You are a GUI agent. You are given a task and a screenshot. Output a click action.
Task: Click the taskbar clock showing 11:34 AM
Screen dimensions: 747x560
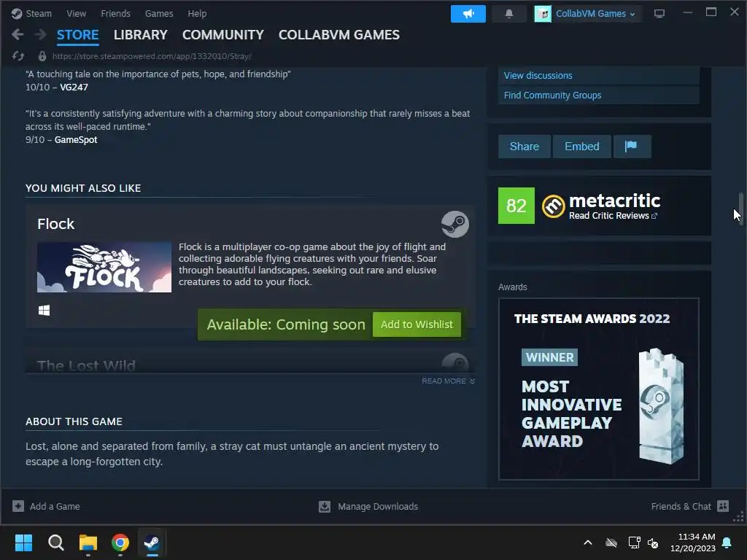coord(693,542)
